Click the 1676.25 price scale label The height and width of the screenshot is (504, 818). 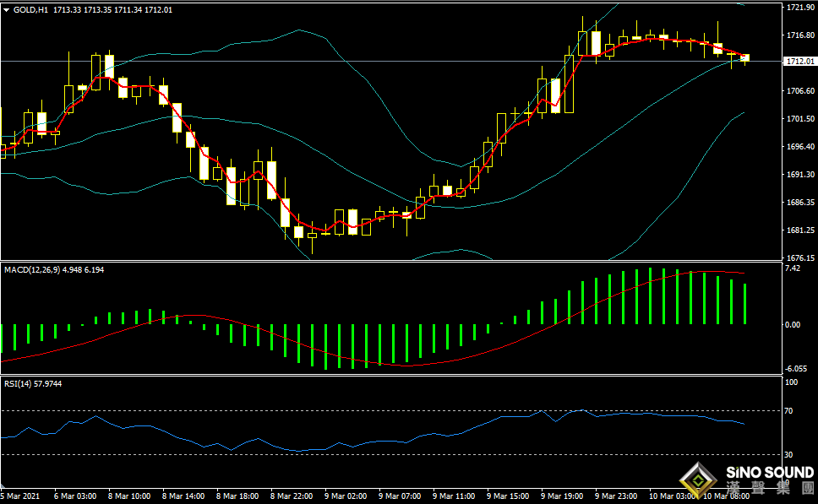pos(799,258)
